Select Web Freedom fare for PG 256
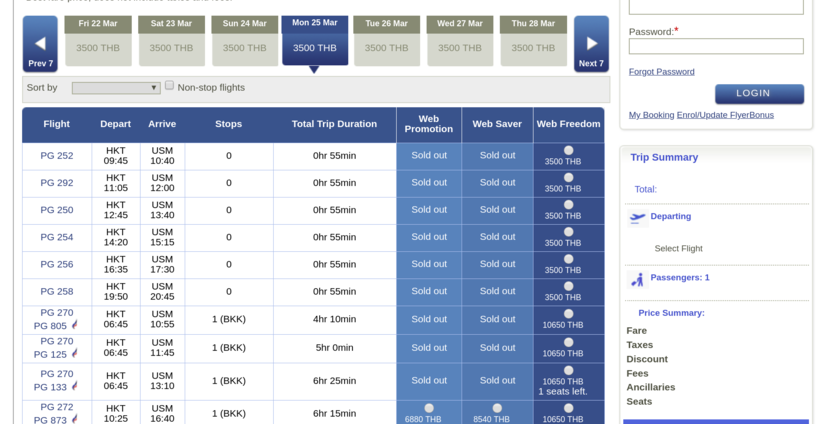 coord(568,259)
